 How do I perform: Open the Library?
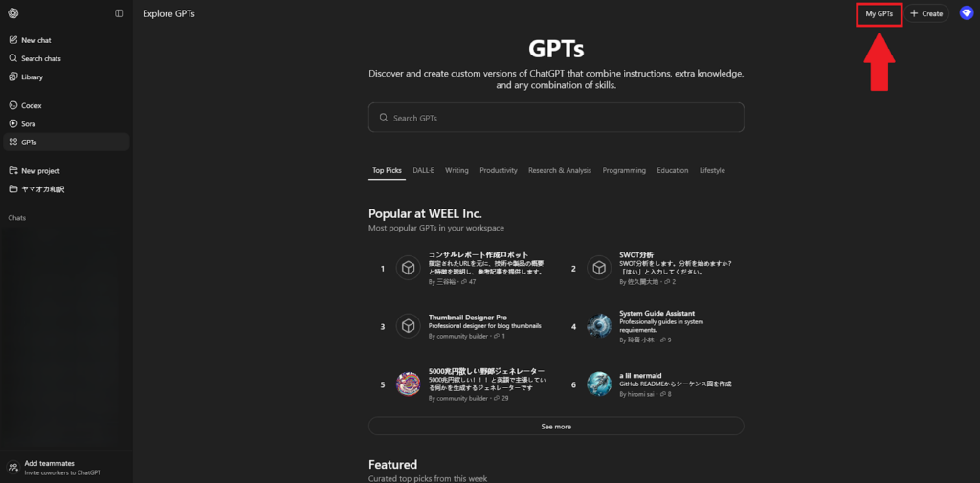click(x=66, y=77)
